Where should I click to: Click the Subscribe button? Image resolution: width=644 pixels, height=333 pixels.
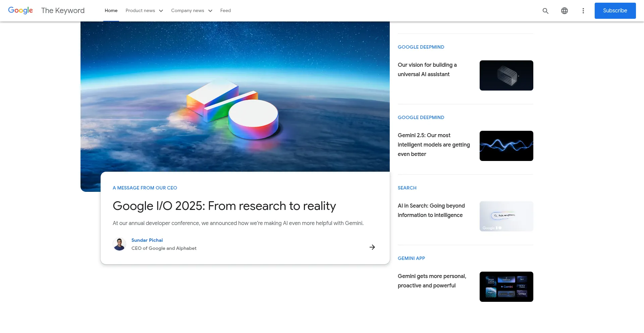pos(615,11)
